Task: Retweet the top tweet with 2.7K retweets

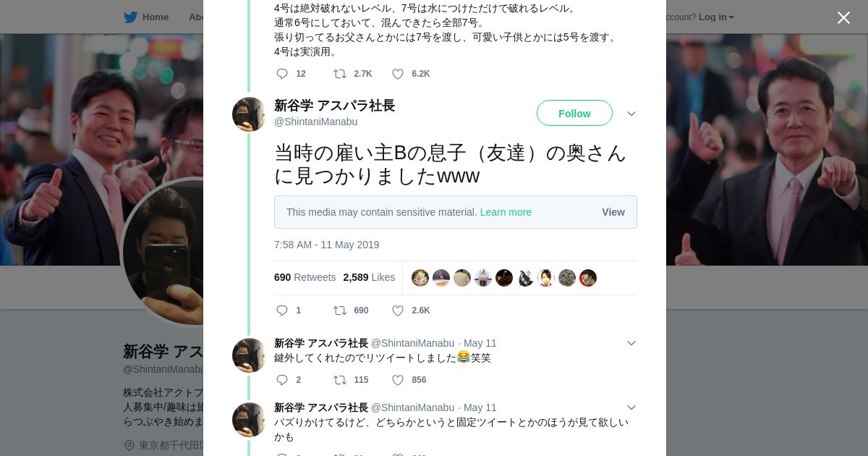Action: 340,74
